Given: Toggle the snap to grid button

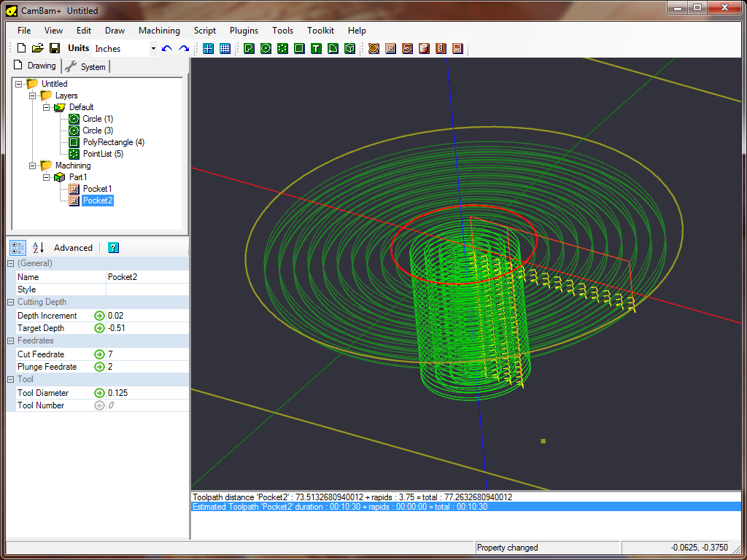Looking at the screenshot, I should 208,49.
